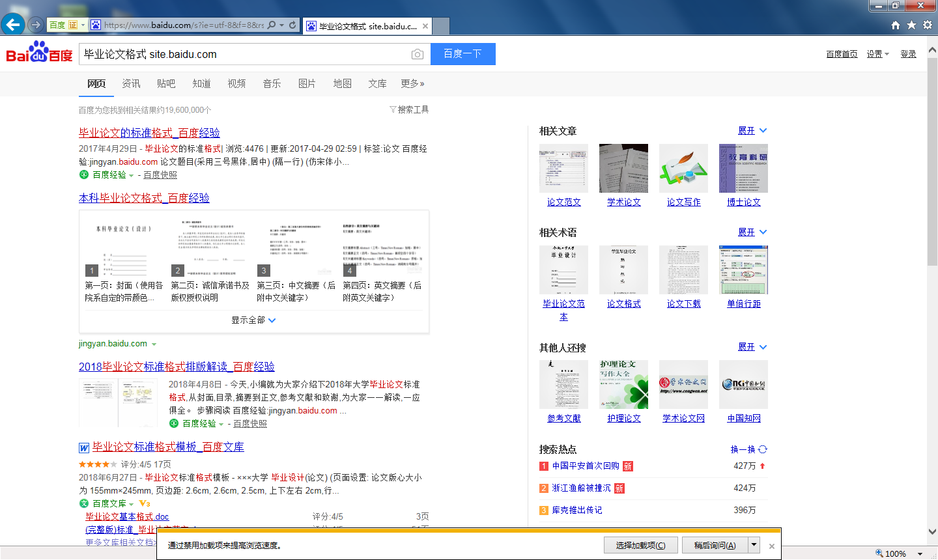Click the browser forward arrow button

[x=36, y=25]
